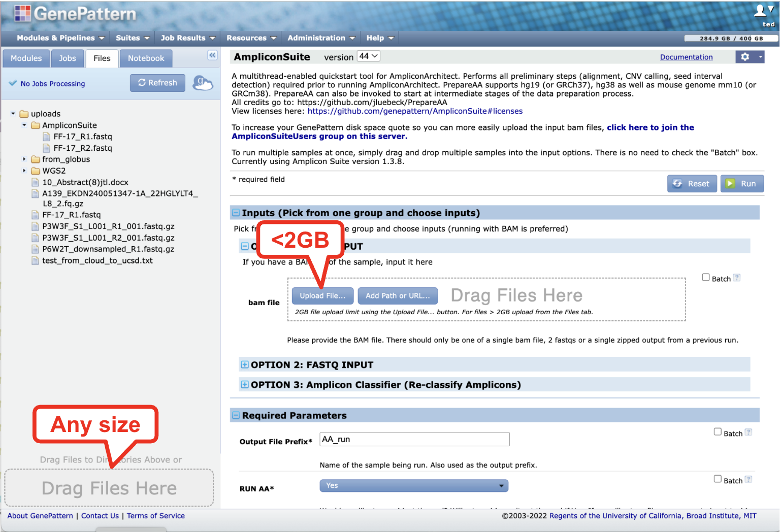Expand OPTION 3: Amplicon Classifier section
Screen dimensions: 780x532
(245, 384)
